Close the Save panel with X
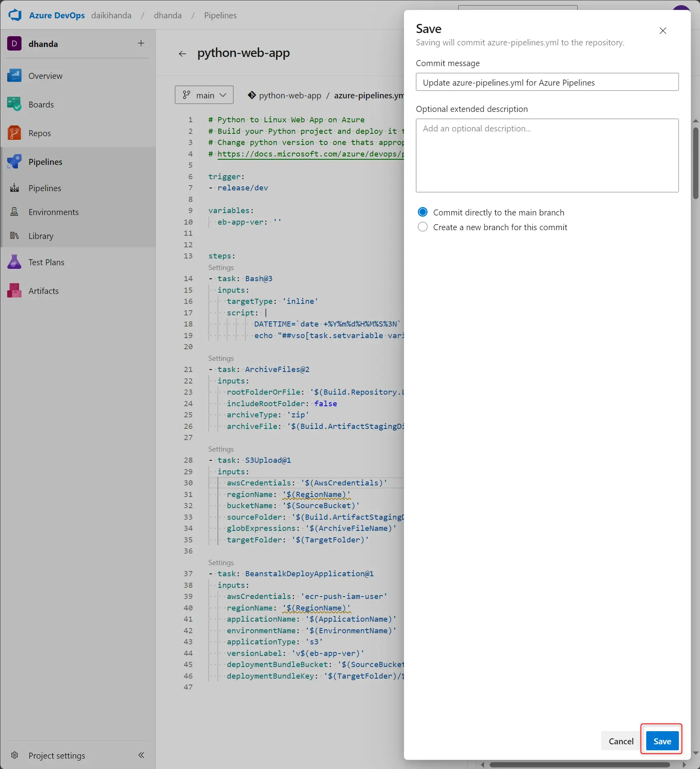The height and width of the screenshot is (769, 700). (663, 31)
